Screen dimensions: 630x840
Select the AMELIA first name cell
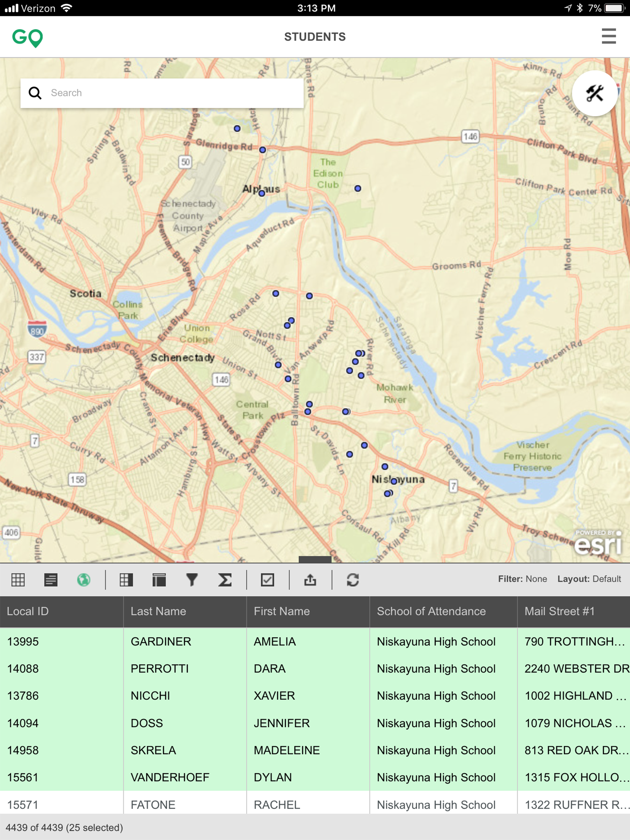tap(308, 641)
